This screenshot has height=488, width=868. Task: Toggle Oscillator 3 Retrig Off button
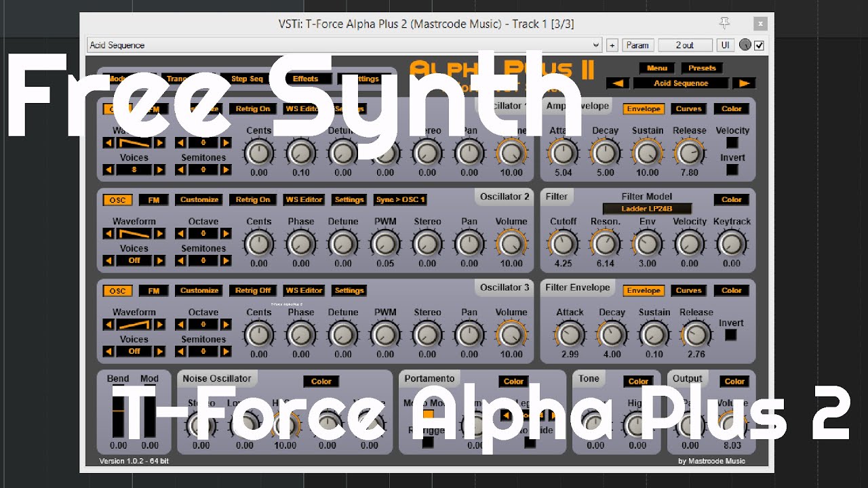tap(252, 291)
